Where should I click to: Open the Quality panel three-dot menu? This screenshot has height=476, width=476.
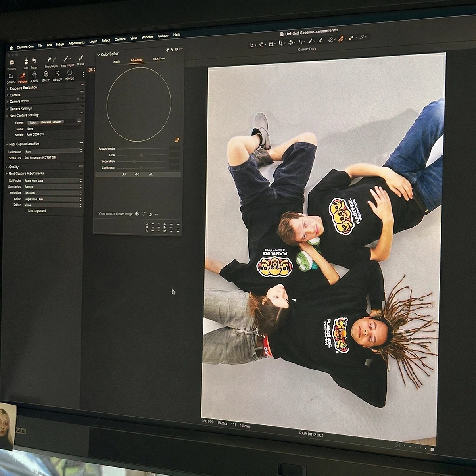(82, 167)
